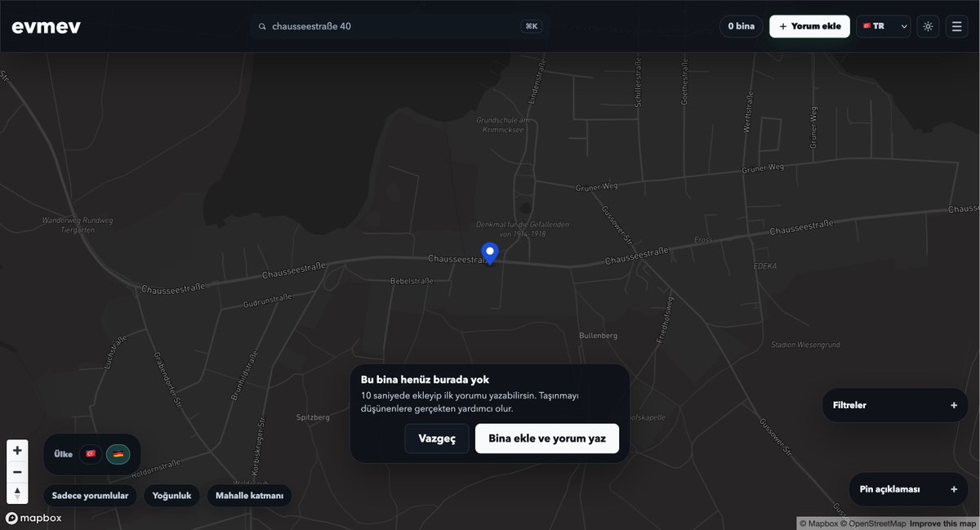Click the "Bebelstraße" street label
Screen dimensions: 980x530
point(412,280)
